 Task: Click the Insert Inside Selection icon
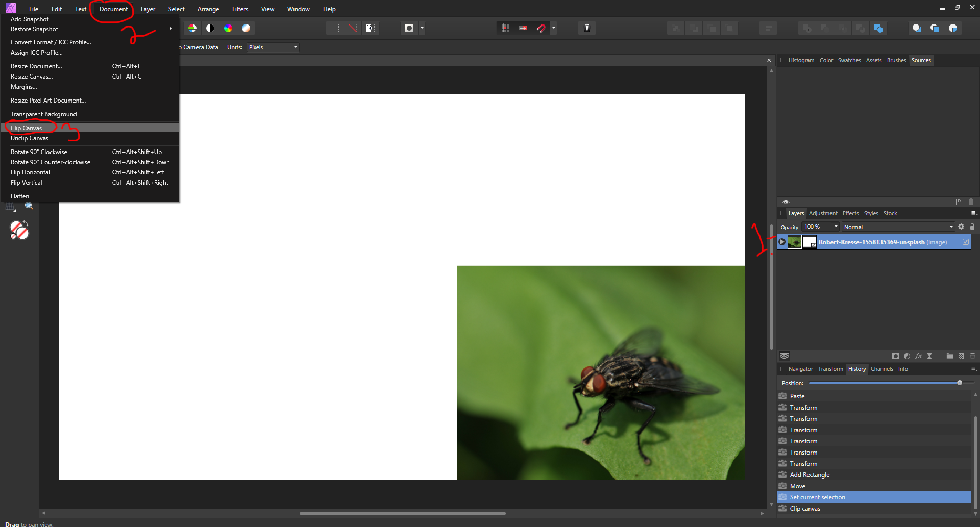coord(953,28)
